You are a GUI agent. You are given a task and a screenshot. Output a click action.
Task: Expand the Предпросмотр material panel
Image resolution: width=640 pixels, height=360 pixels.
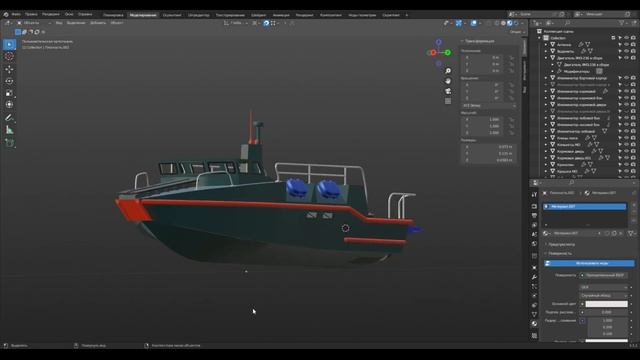pyautogui.click(x=562, y=244)
